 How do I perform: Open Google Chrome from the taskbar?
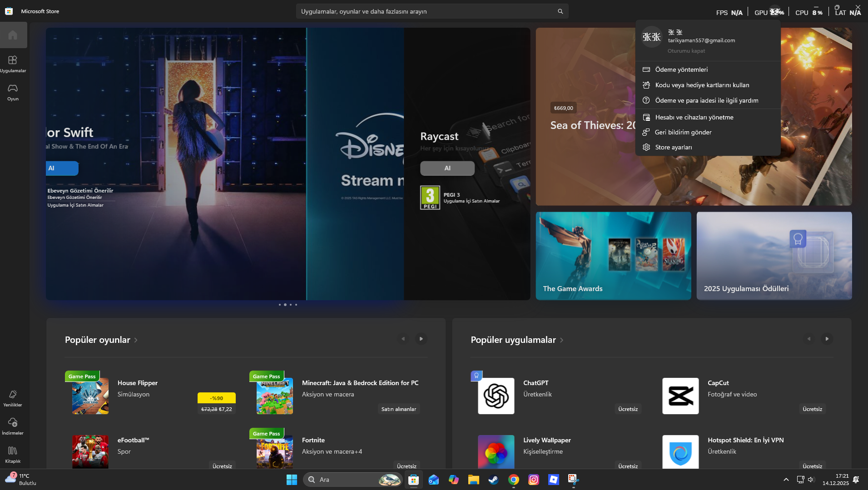[513, 480]
